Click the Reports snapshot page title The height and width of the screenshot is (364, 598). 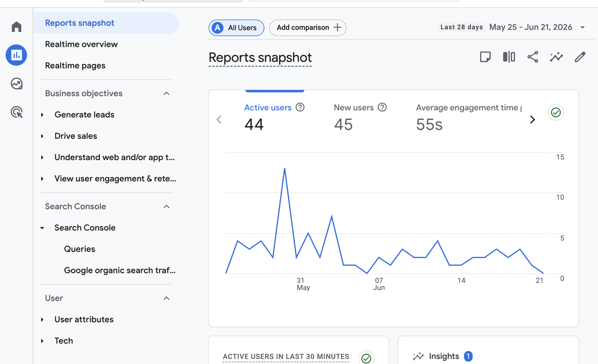point(260,57)
